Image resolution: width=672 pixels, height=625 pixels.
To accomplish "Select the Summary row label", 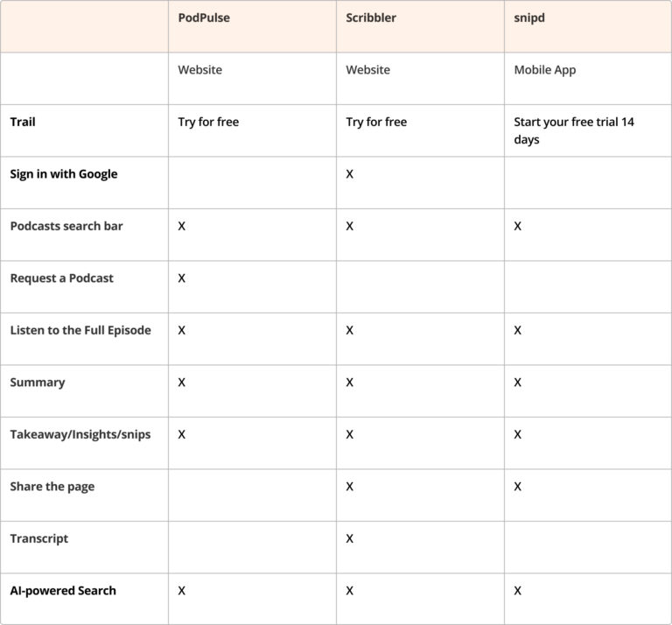I will (x=38, y=383).
